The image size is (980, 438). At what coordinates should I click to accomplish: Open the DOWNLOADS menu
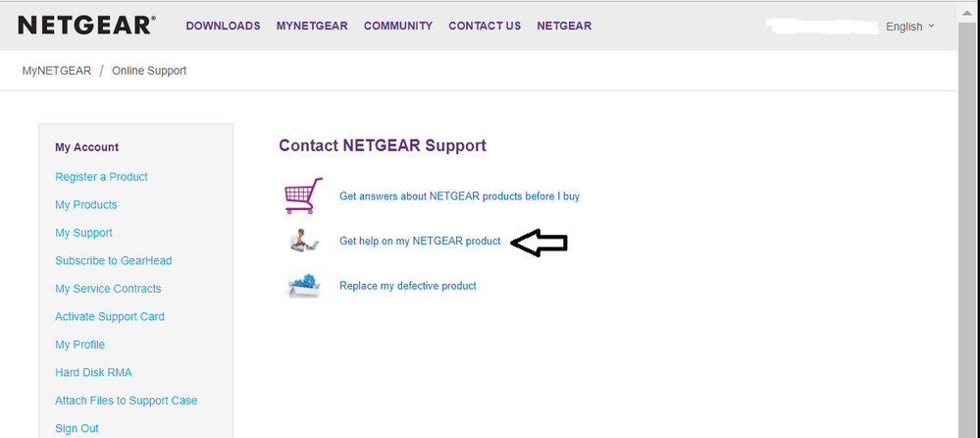point(223,26)
